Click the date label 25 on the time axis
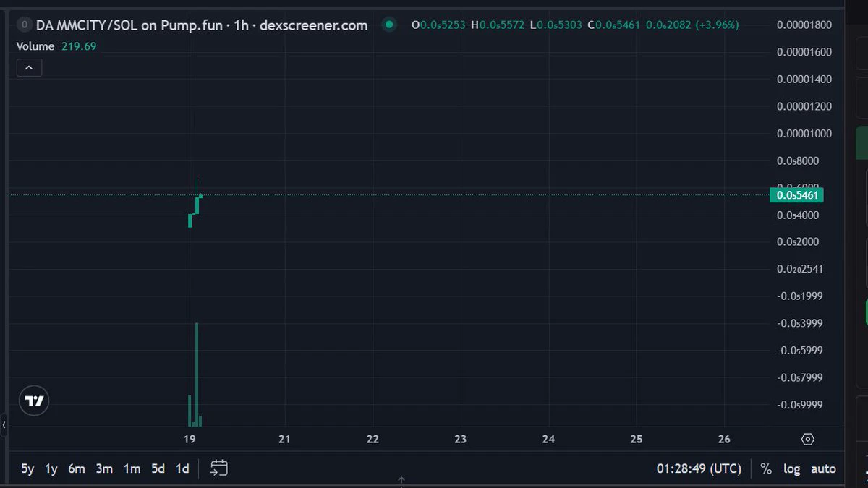This screenshot has width=868, height=488. click(x=637, y=439)
